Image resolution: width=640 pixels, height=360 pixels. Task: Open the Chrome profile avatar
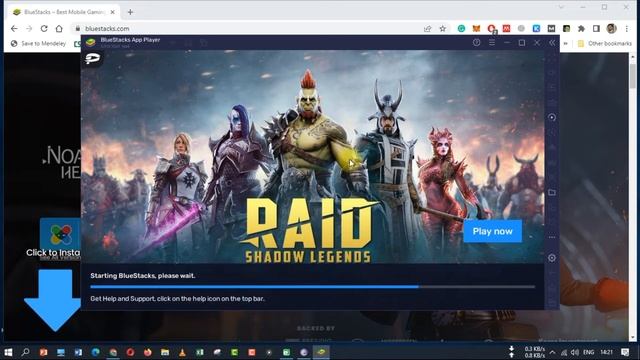click(611, 29)
